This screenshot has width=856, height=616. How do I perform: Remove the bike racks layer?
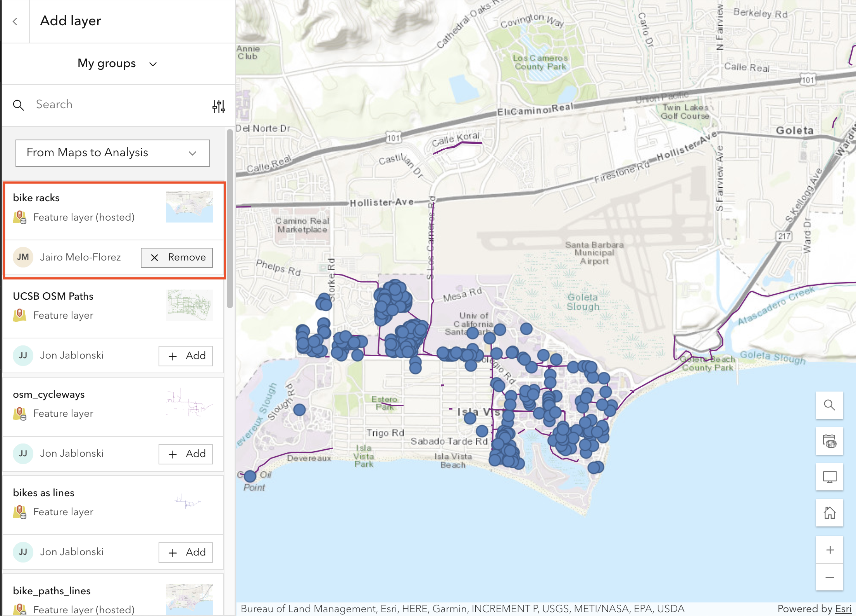coord(177,257)
